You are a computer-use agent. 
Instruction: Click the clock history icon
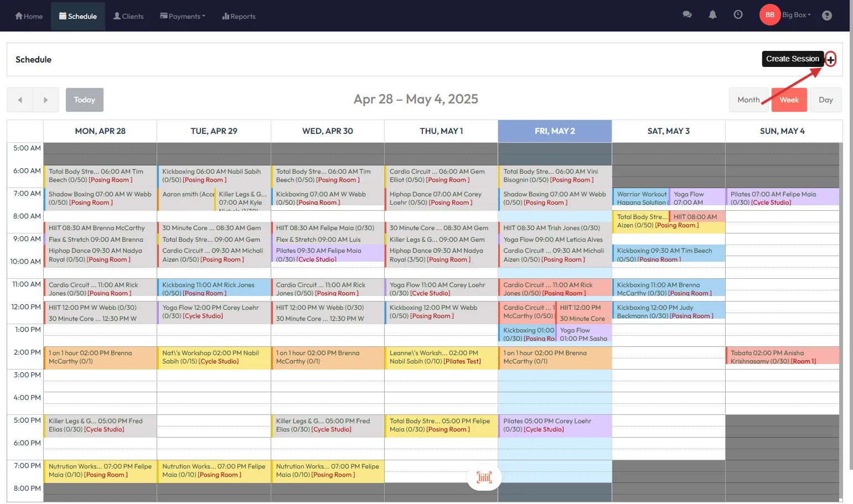click(738, 15)
